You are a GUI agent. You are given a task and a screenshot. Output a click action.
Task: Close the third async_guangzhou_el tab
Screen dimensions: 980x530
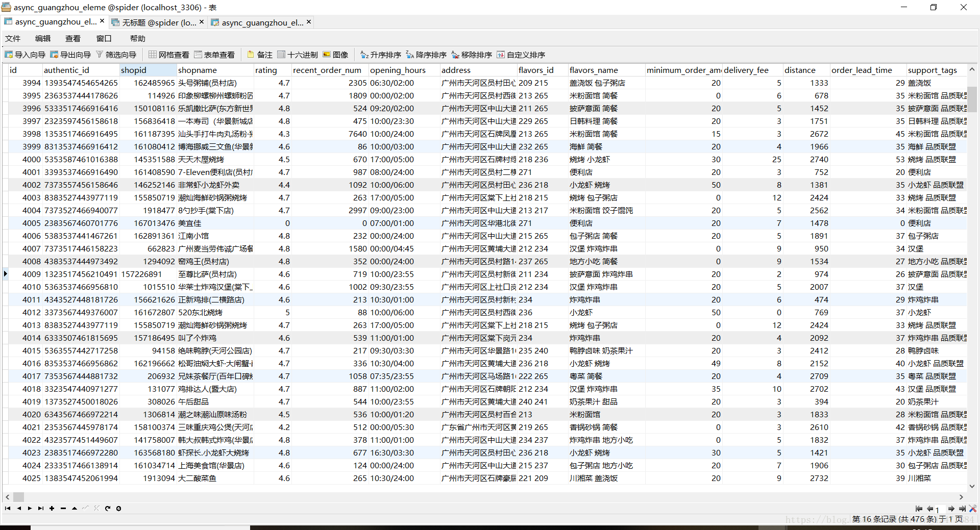pos(309,22)
